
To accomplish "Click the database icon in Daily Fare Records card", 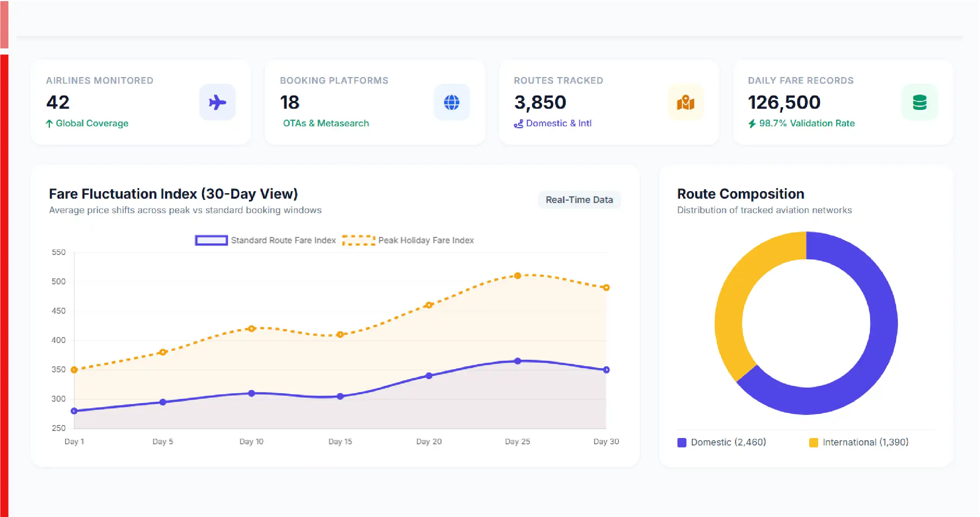I will 920,102.
